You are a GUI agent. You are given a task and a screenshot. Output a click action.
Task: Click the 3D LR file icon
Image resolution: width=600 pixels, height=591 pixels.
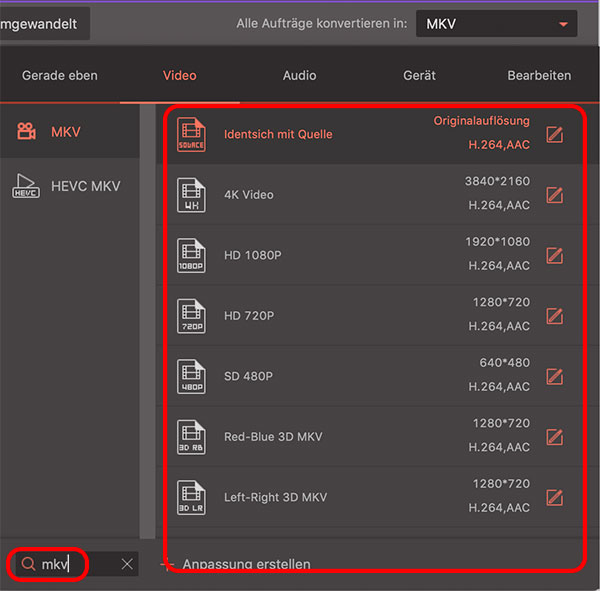(191, 497)
